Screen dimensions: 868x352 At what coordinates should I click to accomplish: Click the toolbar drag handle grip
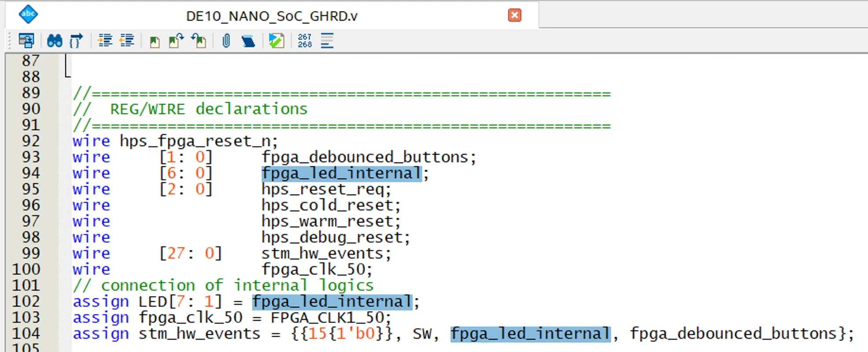coord(10,40)
